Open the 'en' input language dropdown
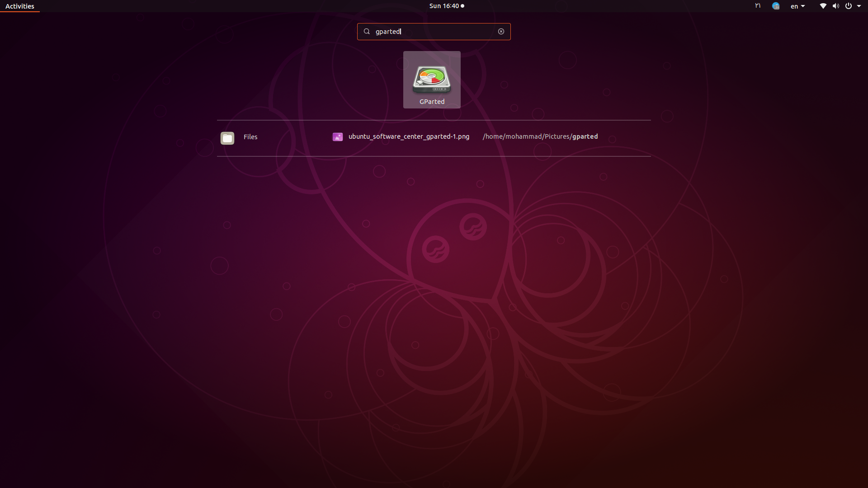868x488 pixels. tap(797, 6)
